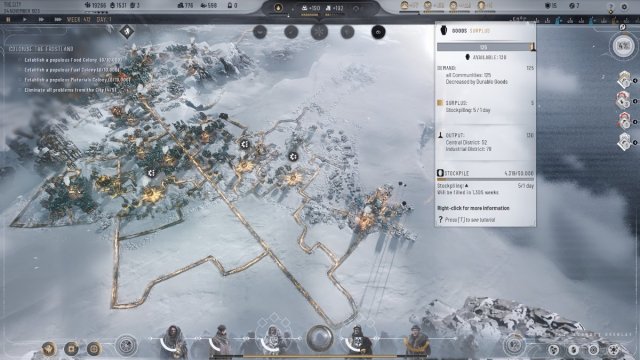Open the settings gear icon
Screen dimensions: 640x360
(624, 7)
